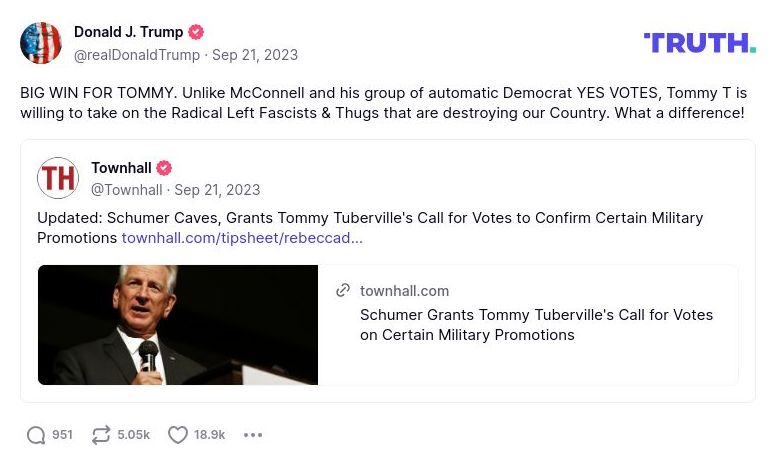Screen dimensions: 777x465
Task: Open the Schumer Grants Tuberville's Call headline
Action: pos(536,325)
